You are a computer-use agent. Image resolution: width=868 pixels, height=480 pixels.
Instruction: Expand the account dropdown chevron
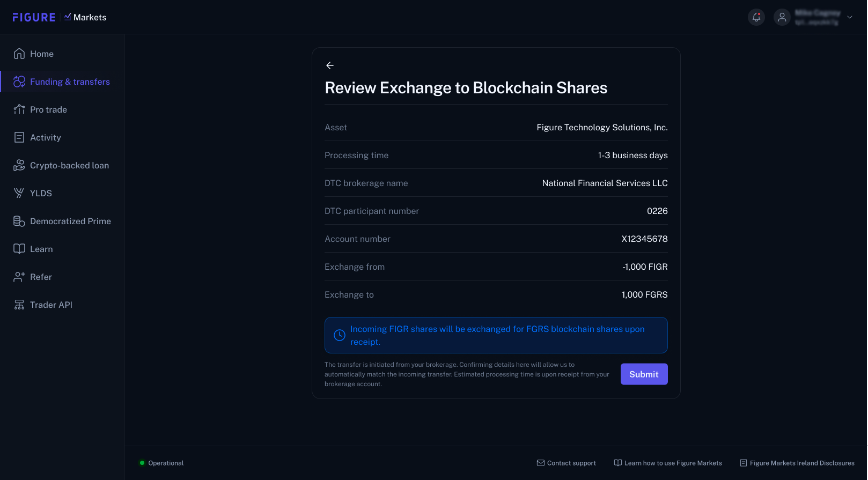(850, 17)
